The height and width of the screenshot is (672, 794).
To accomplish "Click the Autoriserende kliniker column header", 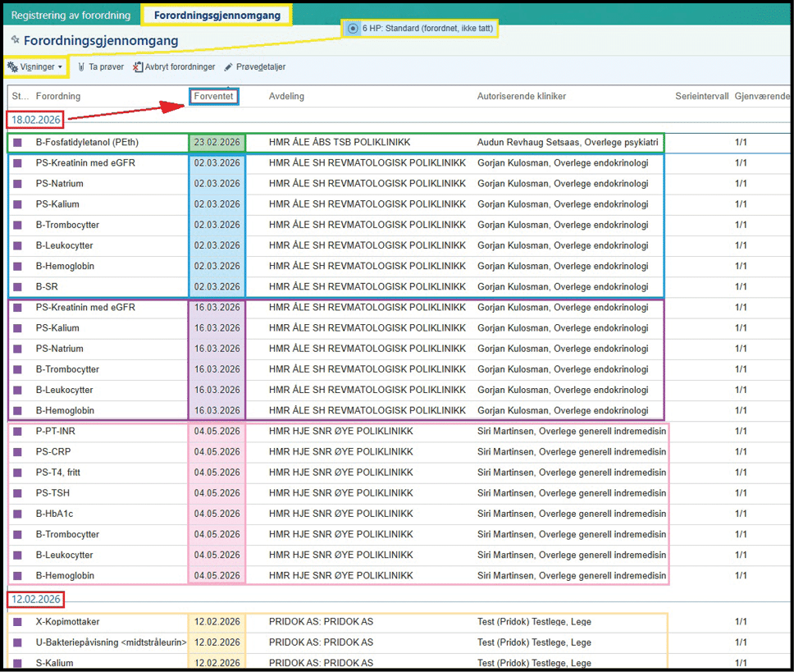I will (522, 96).
